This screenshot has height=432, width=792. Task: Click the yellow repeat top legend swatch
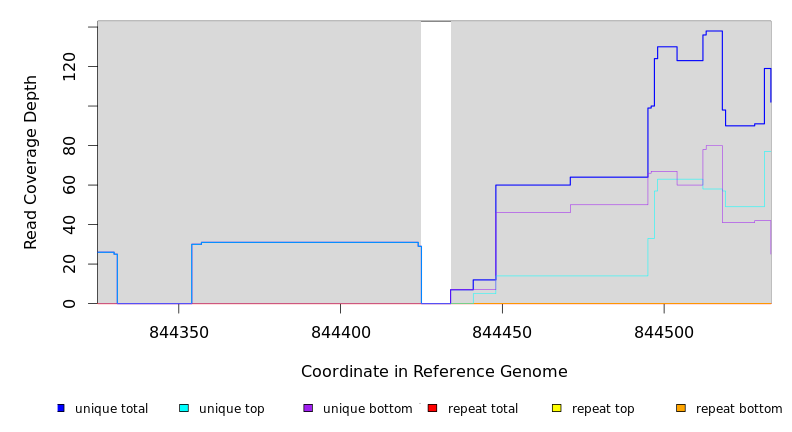(x=556, y=408)
